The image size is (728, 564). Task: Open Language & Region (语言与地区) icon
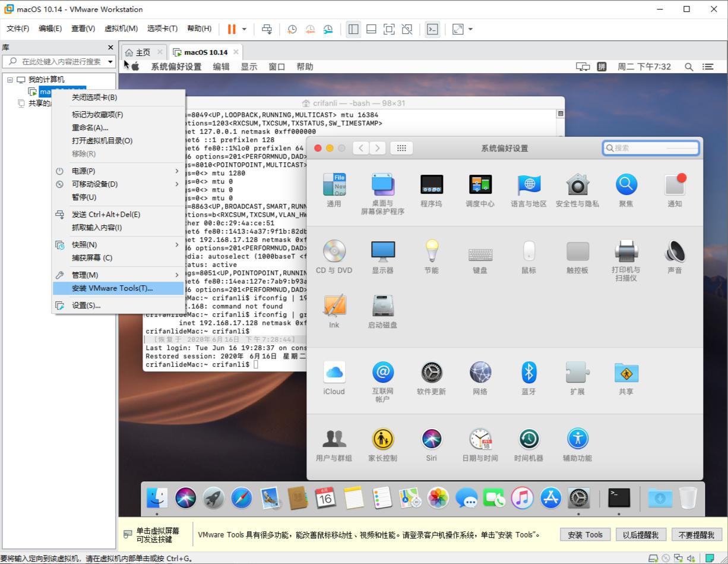point(528,185)
